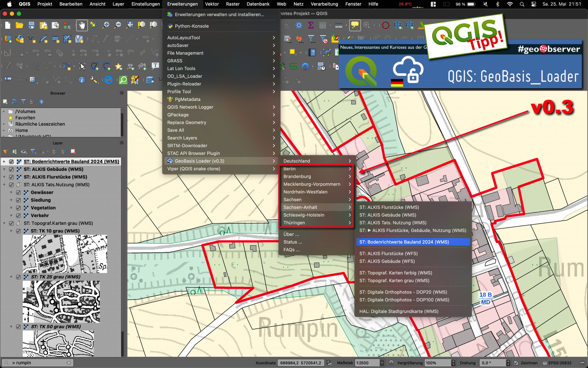Open the Deutschland submenu in GeoBasis Loader
The image size is (588, 368).
click(296, 161)
